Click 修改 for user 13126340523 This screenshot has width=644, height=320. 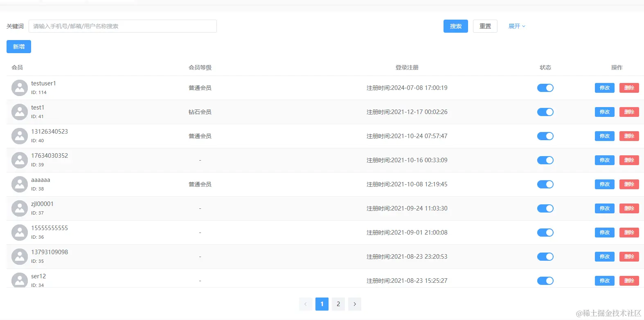pyautogui.click(x=605, y=136)
